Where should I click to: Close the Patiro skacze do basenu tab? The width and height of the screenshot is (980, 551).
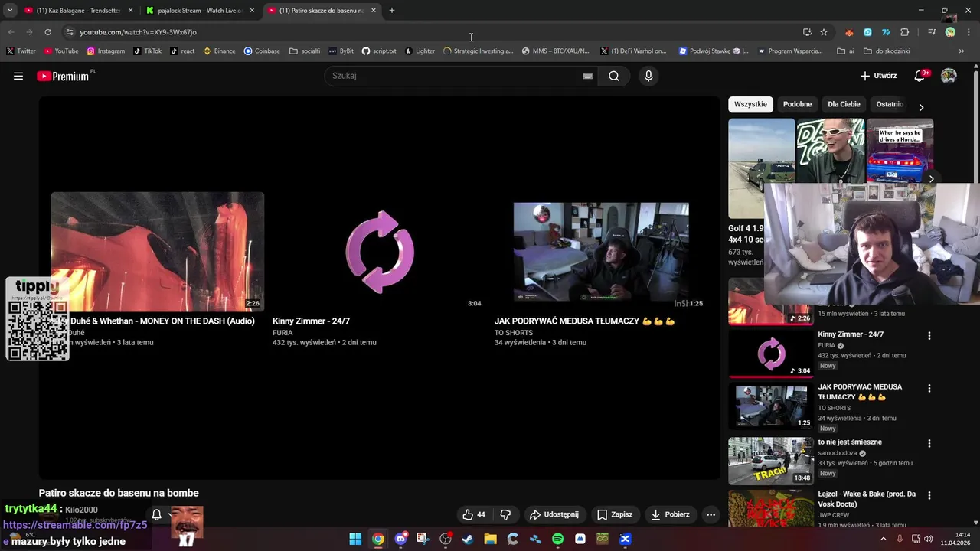click(x=374, y=10)
